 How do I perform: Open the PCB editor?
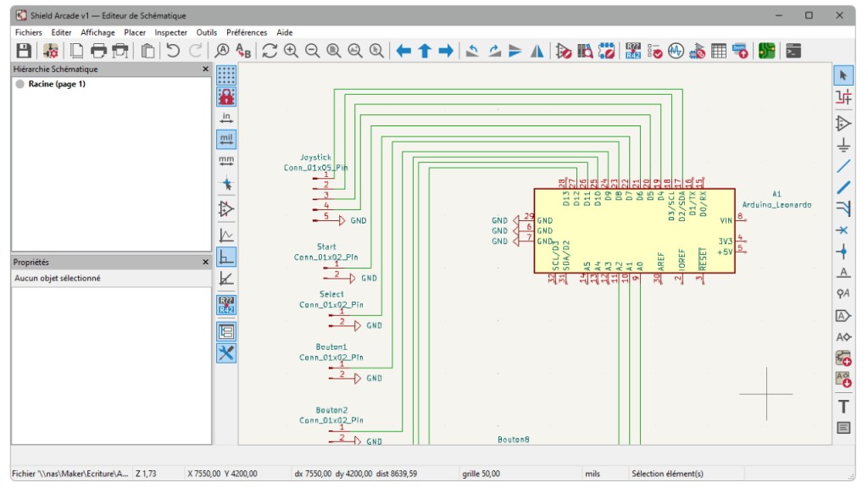point(765,52)
